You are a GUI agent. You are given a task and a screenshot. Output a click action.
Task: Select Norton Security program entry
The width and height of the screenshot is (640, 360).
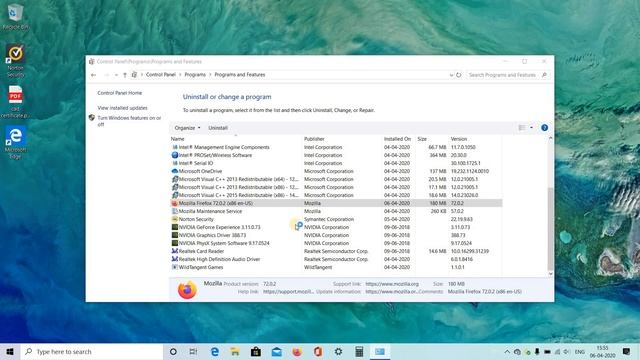click(336, 219)
